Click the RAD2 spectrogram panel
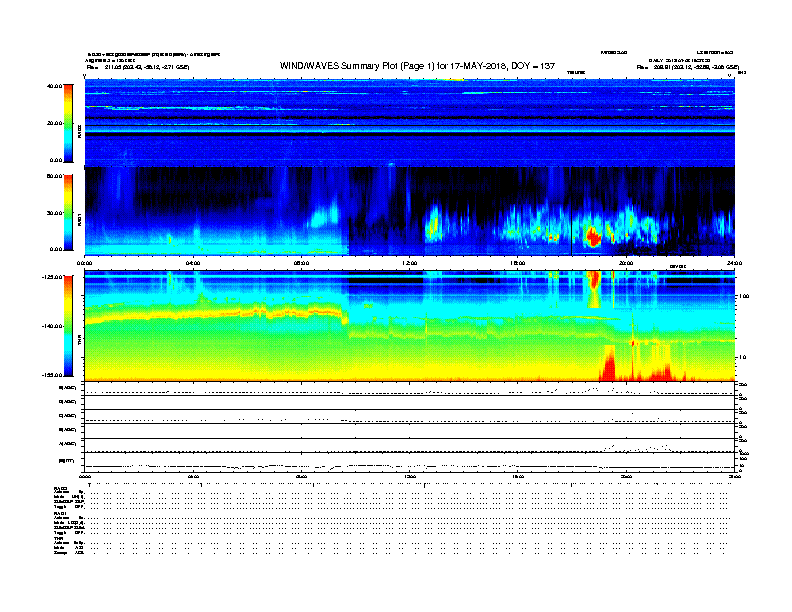Screen dimensions: 792x612 click(x=410, y=123)
